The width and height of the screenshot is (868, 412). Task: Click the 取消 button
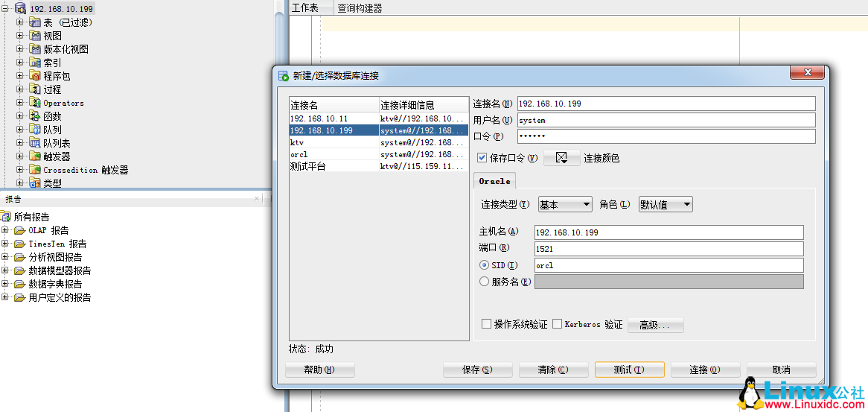pyautogui.click(x=781, y=370)
